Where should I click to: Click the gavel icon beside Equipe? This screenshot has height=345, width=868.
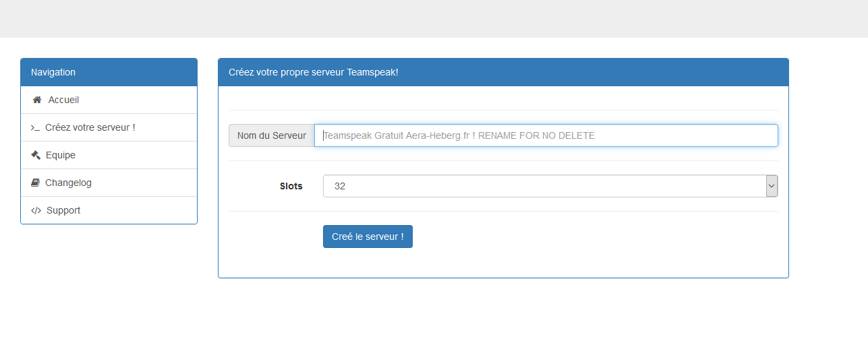(x=36, y=155)
